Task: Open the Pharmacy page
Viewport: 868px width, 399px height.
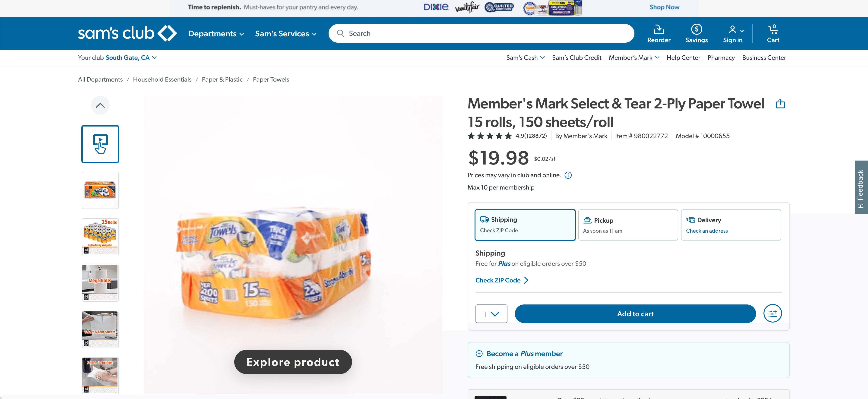Action: tap(721, 57)
